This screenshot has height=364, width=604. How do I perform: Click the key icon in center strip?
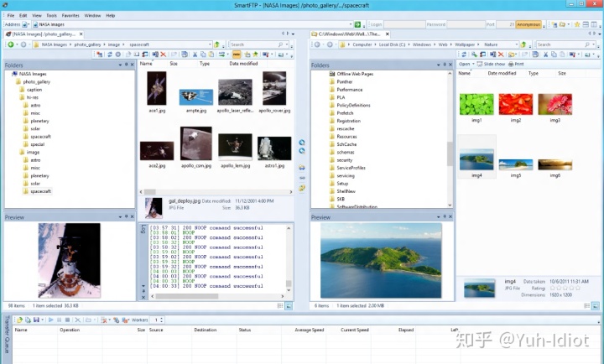click(302, 188)
